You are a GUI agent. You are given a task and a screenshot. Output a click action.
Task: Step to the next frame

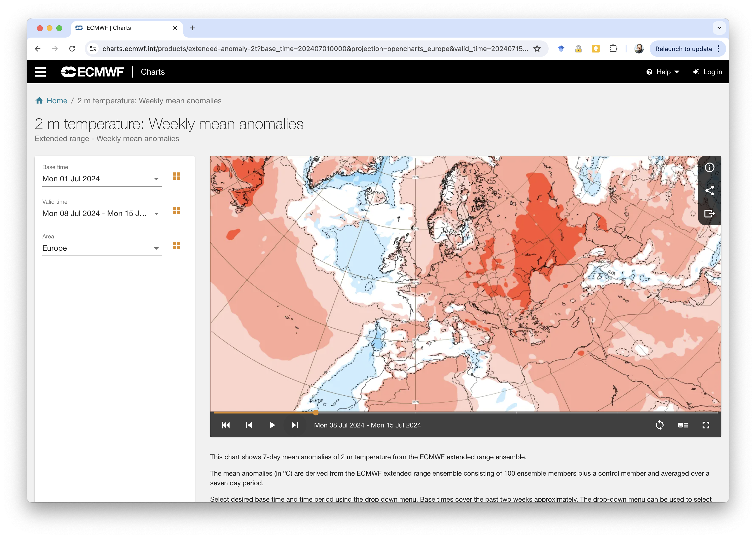pyautogui.click(x=295, y=425)
